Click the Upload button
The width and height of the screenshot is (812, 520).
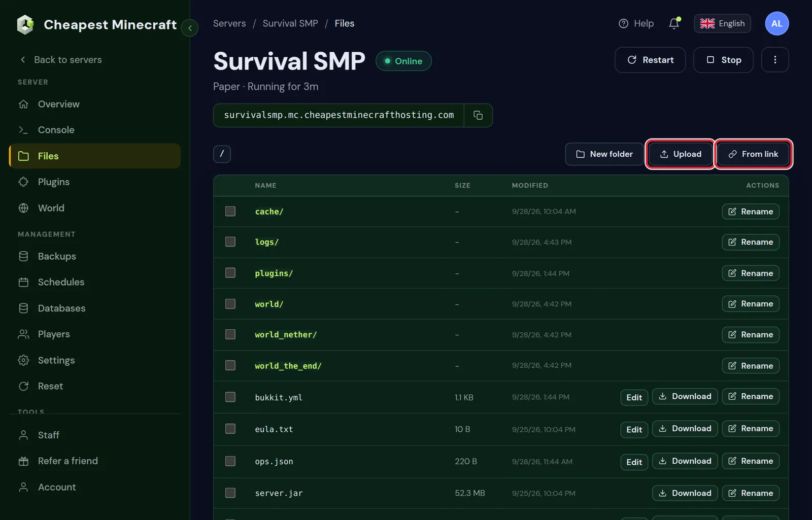[x=680, y=154]
